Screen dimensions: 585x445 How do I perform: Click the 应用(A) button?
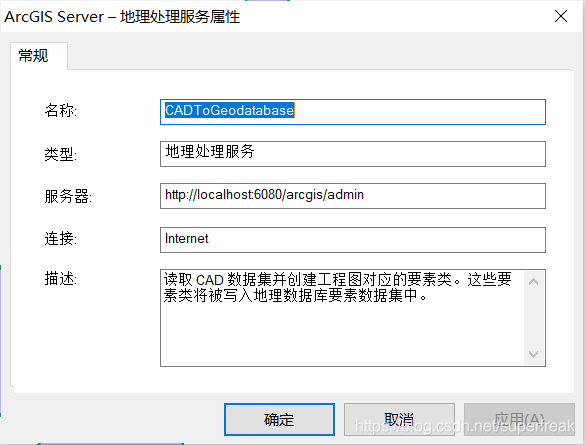pos(519,420)
